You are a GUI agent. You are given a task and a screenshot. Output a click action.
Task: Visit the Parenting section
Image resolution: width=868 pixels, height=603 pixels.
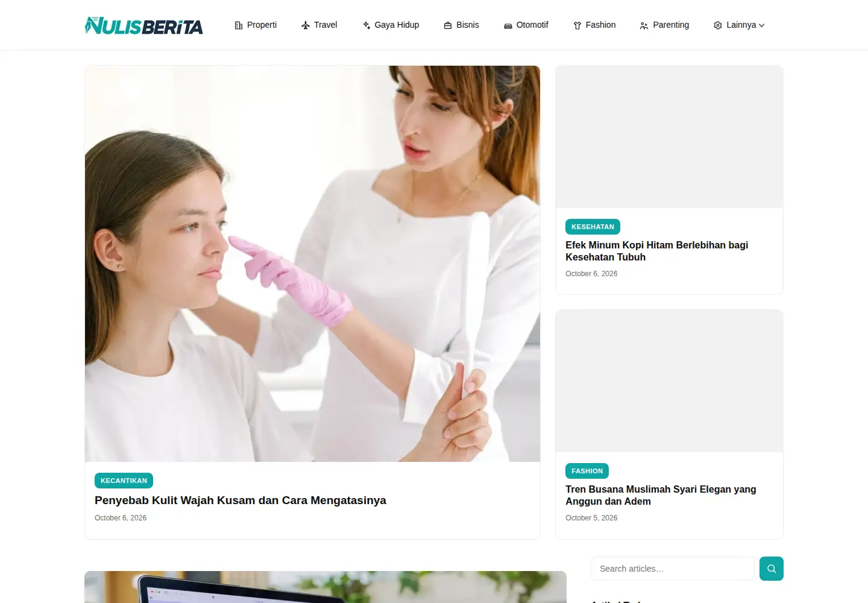[x=665, y=25]
